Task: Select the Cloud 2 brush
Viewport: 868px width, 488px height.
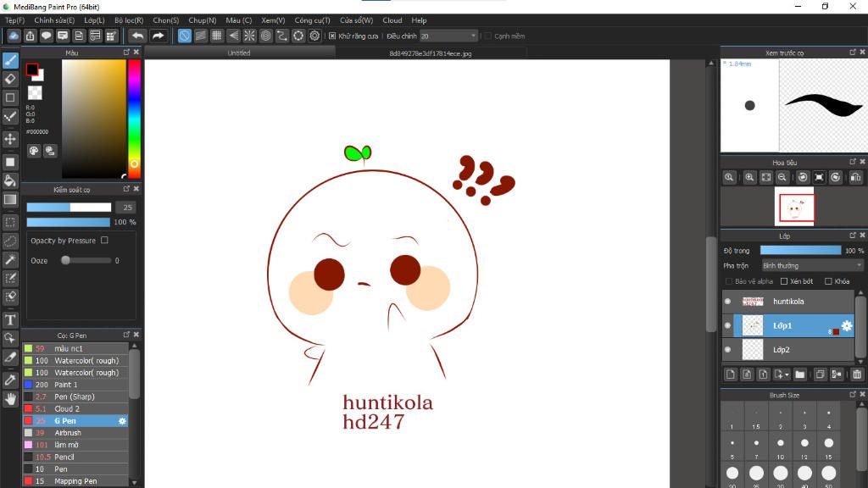Action: coord(75,409)
